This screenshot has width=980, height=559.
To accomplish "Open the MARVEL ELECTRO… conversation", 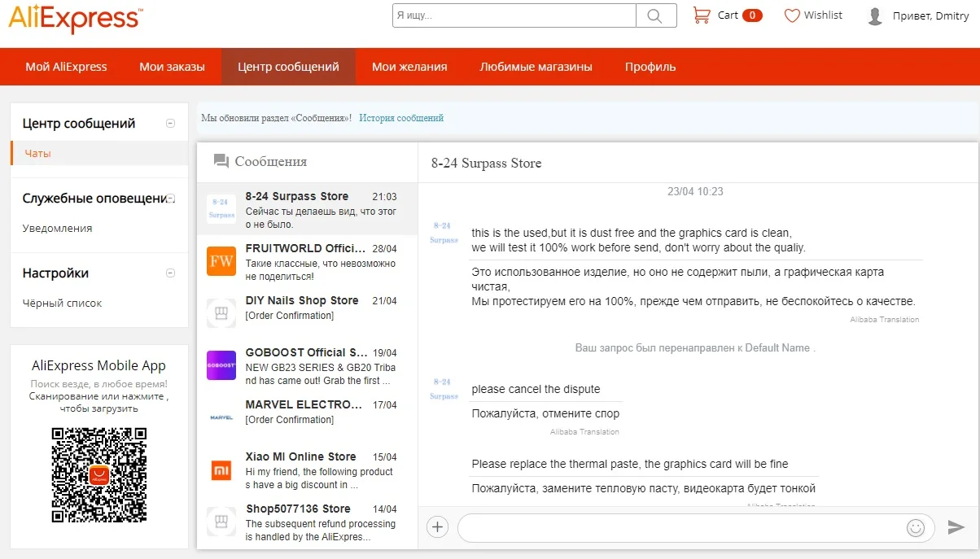I will (308, 417).
